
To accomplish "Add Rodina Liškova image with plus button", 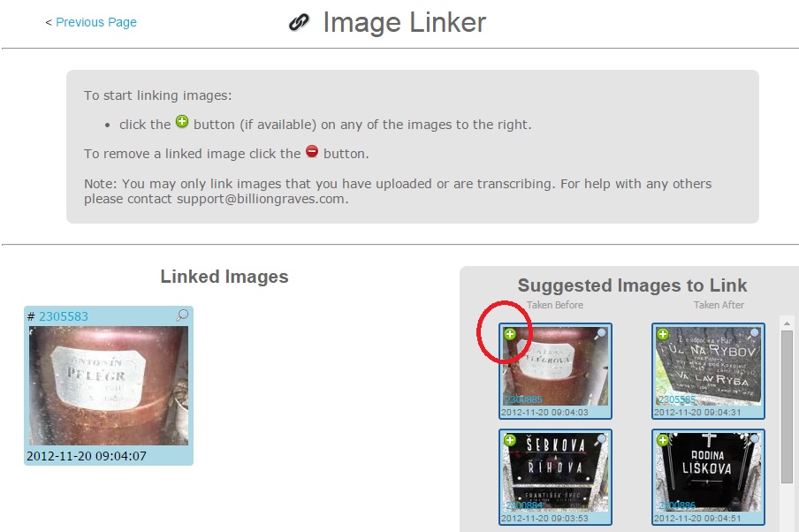I will (662, 440).
